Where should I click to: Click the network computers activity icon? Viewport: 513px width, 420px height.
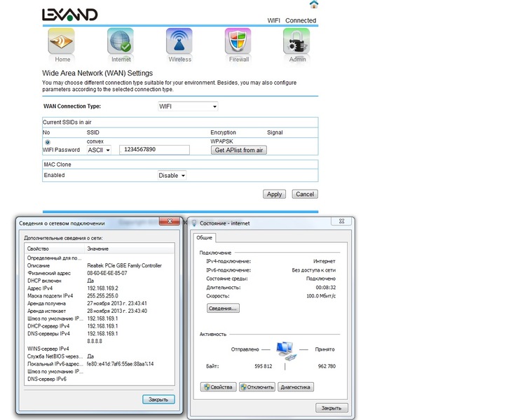coord(285,349)
